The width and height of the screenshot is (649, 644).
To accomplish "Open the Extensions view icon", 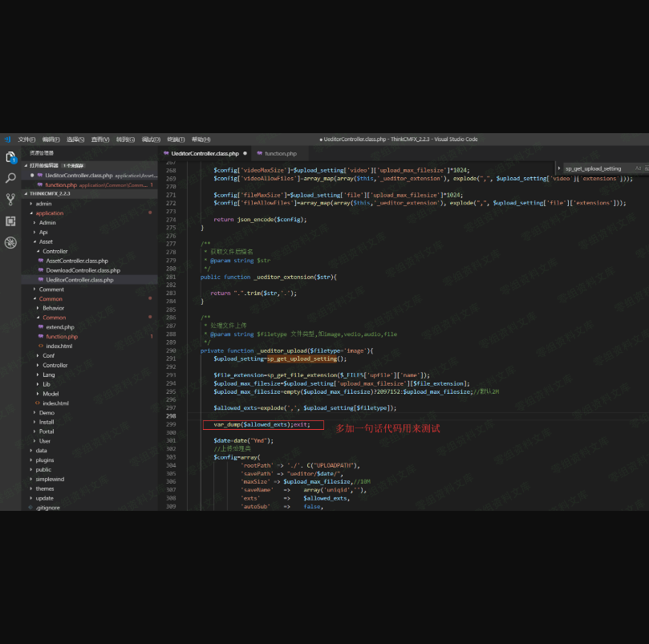I will point(10,221).
